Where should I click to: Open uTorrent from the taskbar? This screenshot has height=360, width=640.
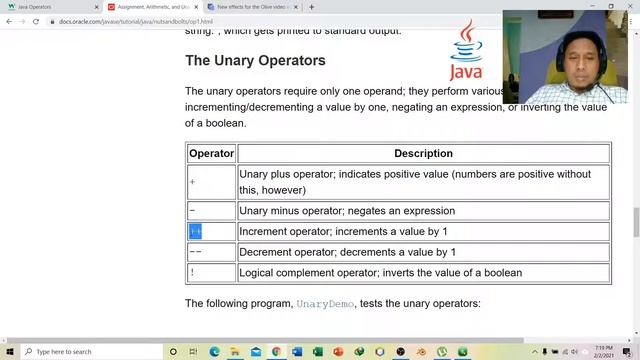[x=442, y=351]
